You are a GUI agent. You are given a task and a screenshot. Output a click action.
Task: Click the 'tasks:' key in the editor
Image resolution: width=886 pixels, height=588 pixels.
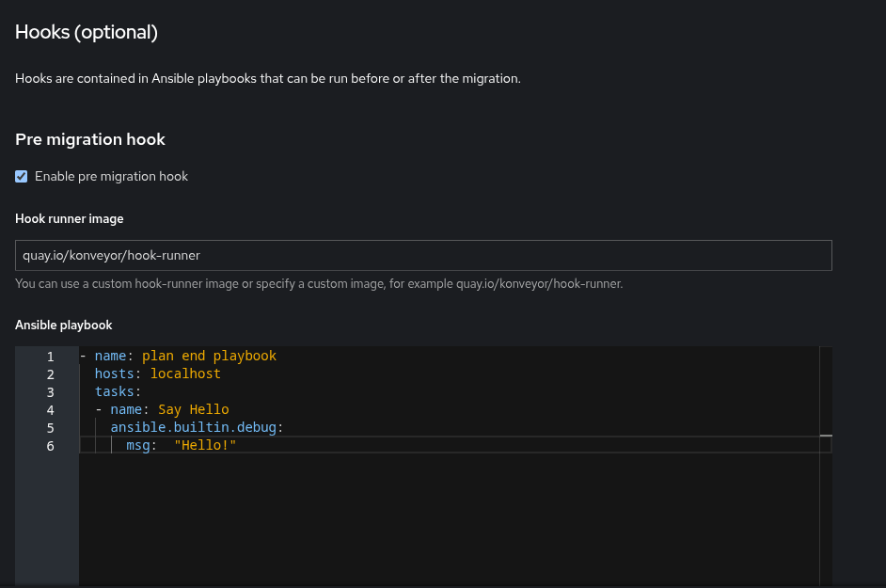118,392
